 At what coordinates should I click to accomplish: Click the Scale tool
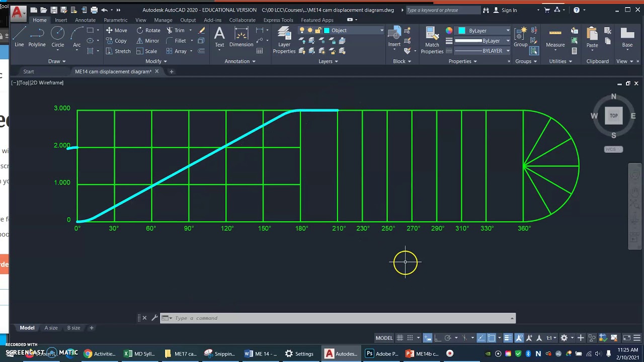coord(147,51)
